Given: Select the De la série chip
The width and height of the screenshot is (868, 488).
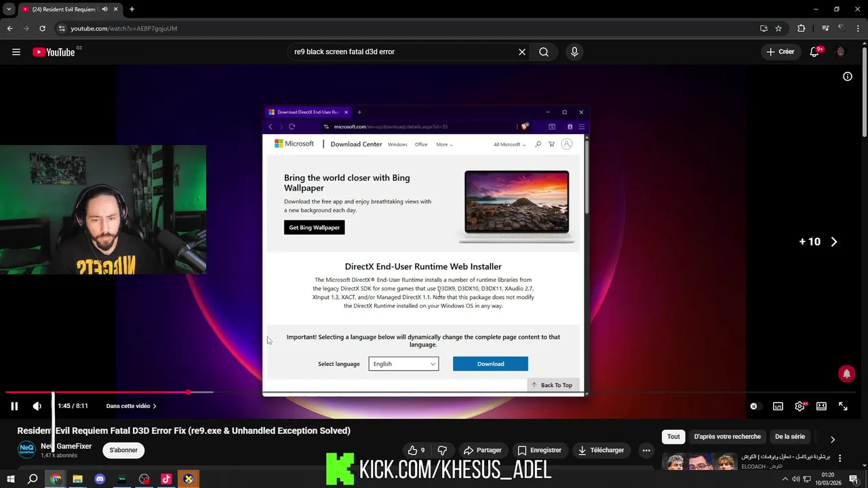Looking at the screenshot, I should click(x=790, y=436).
